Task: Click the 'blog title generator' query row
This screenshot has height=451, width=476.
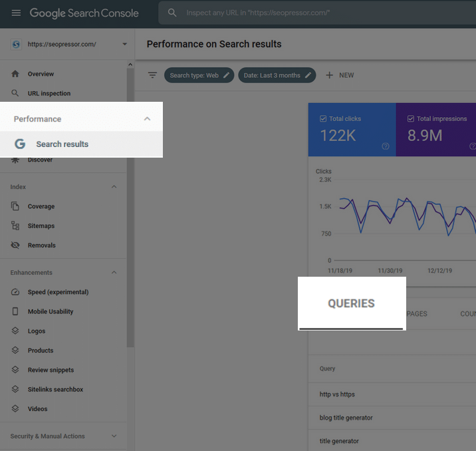Action: pyautogui.click(x=392, y=418)
